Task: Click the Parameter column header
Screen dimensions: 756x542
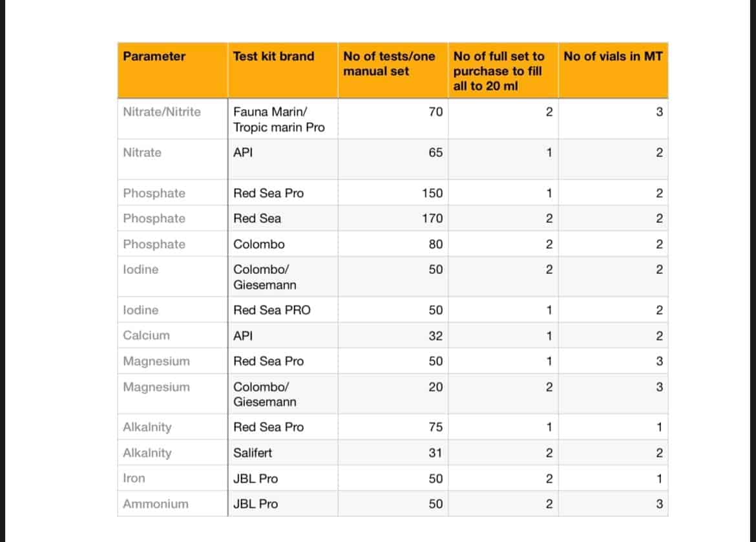Action: [x=154, y=56]
